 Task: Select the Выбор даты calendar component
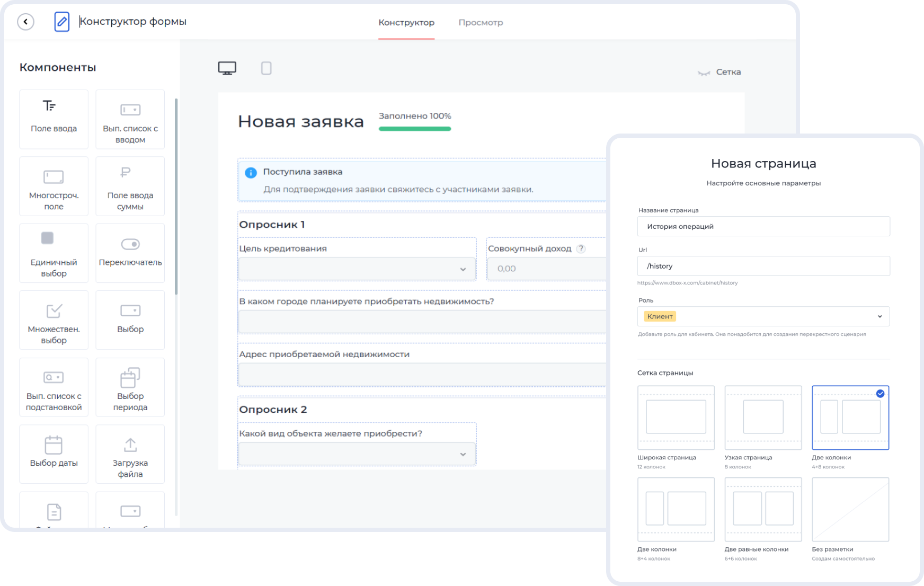click(x=54, y=454)
